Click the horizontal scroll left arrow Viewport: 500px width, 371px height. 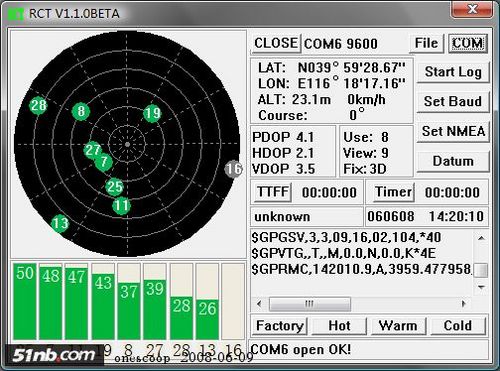(259, 304)
